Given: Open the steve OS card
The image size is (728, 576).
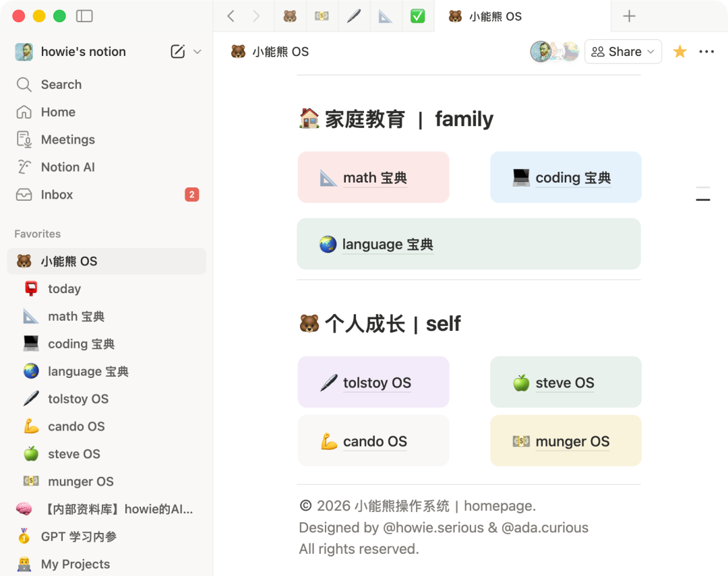Looking at the screenshot, I should click(566, 382).
